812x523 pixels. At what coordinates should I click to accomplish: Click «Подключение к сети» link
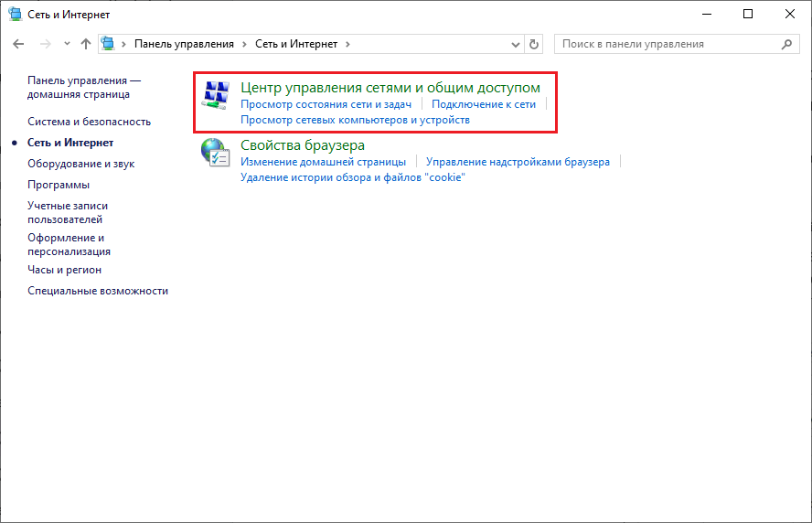point(483,104)
